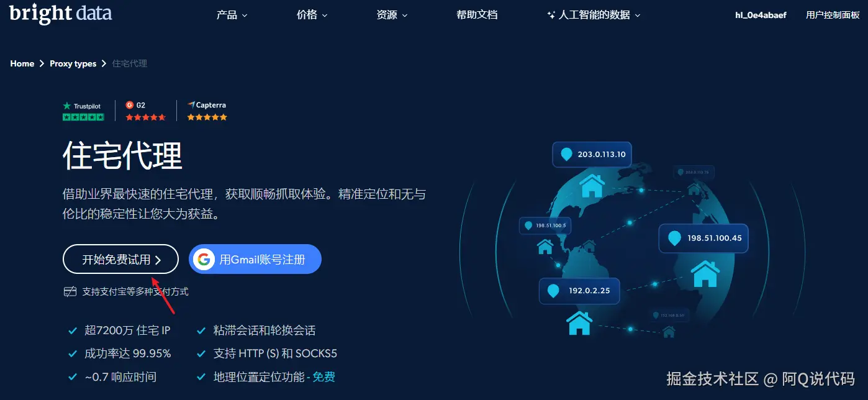
Task: Click the Capterra orange star rating
Action: (207, 117)
